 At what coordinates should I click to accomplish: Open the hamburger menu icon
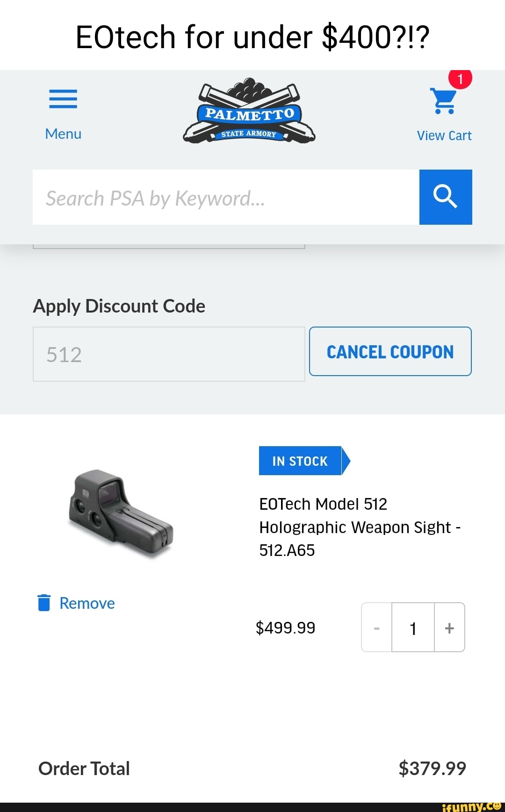coord(63,99)
